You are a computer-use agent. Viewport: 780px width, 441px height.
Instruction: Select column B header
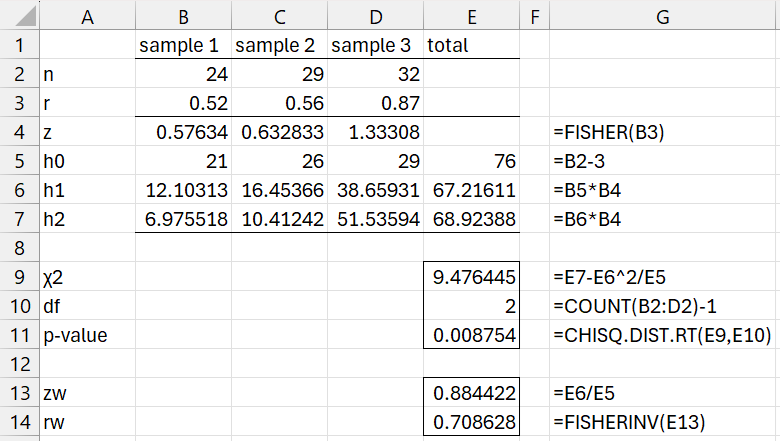pos(183,15)
